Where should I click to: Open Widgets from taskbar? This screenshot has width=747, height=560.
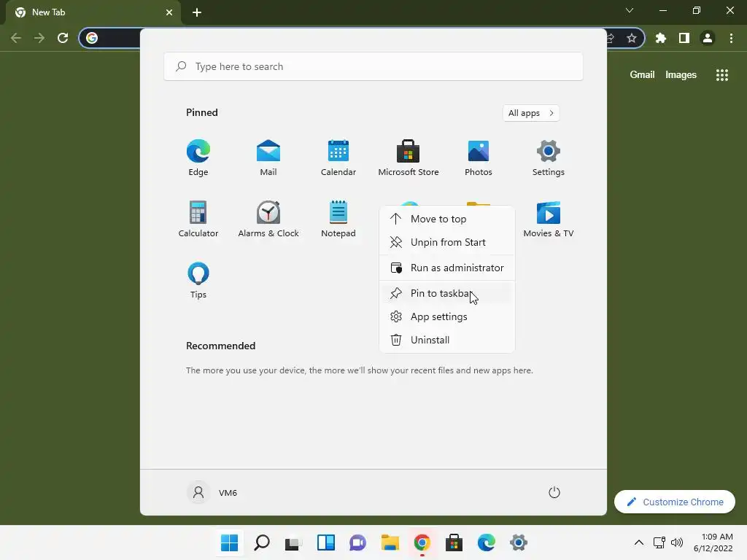(326, 542)
